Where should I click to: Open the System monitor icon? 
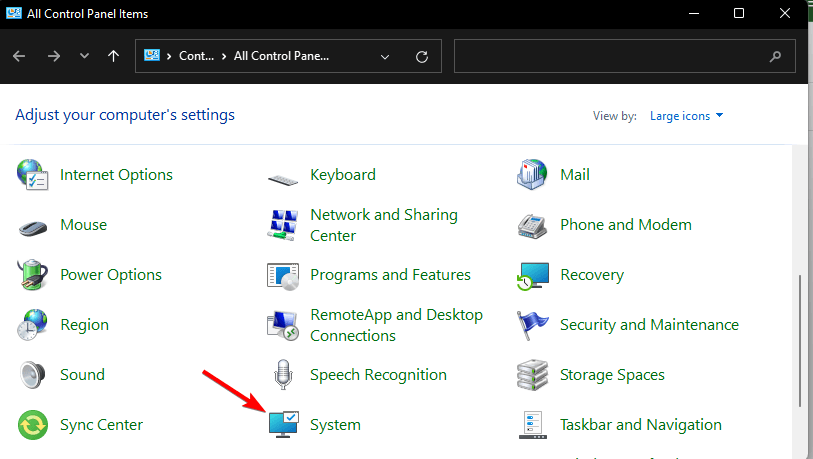coord(284,424)
